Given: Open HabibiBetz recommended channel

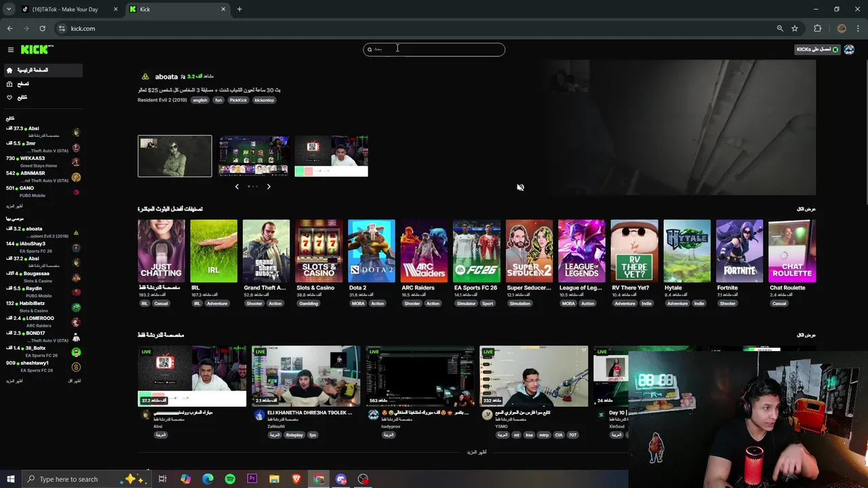Looking at the screenshot, I should [x=42, y=307].
